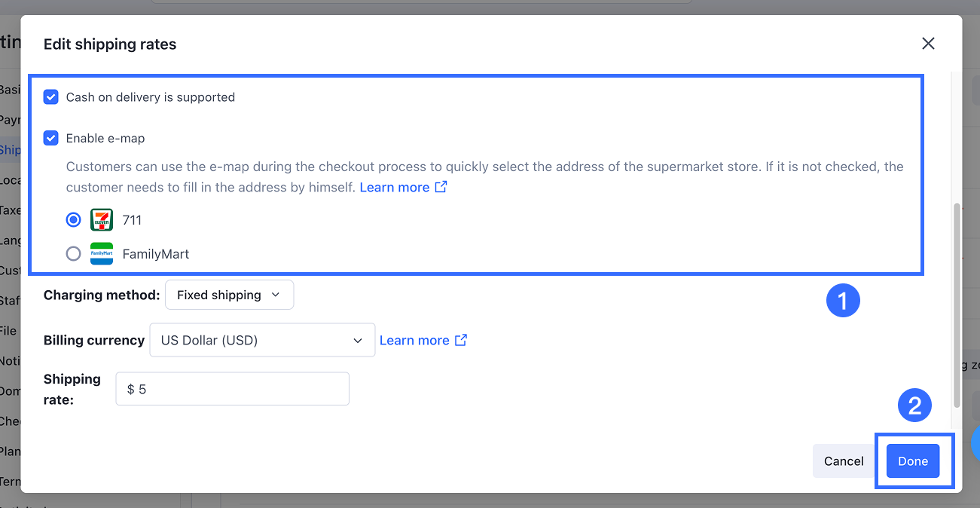Click external link icon beside Billing currency
Viewport: 980px width, 508px height.
[461, 340]
